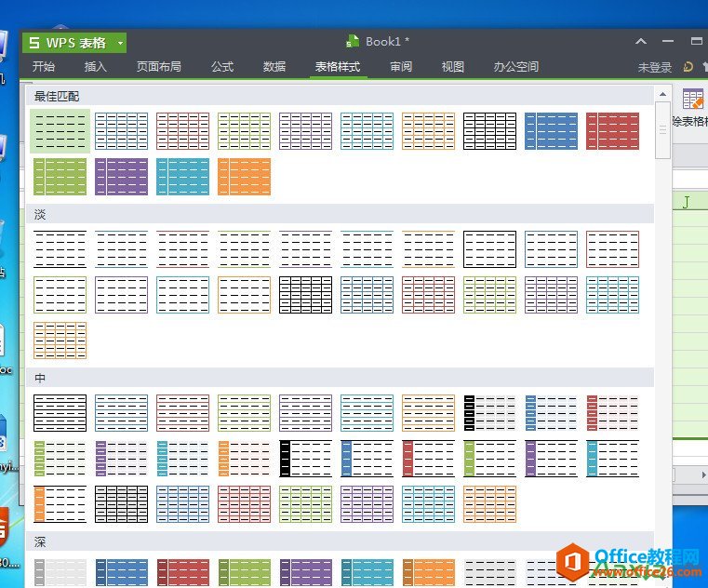Choose the red grid style in 最佳匹配
The height and width of the screenshot is (588, 708).
(183, 131)
